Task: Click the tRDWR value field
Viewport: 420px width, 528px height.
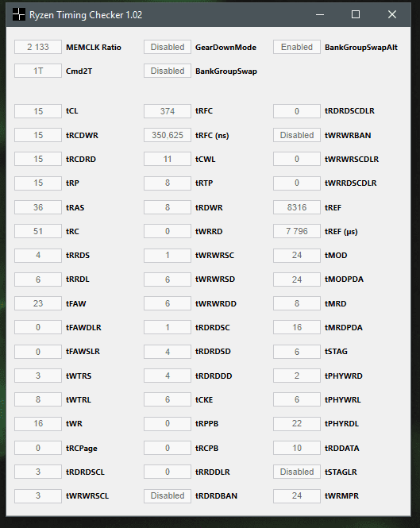Action: coord(168,207)
